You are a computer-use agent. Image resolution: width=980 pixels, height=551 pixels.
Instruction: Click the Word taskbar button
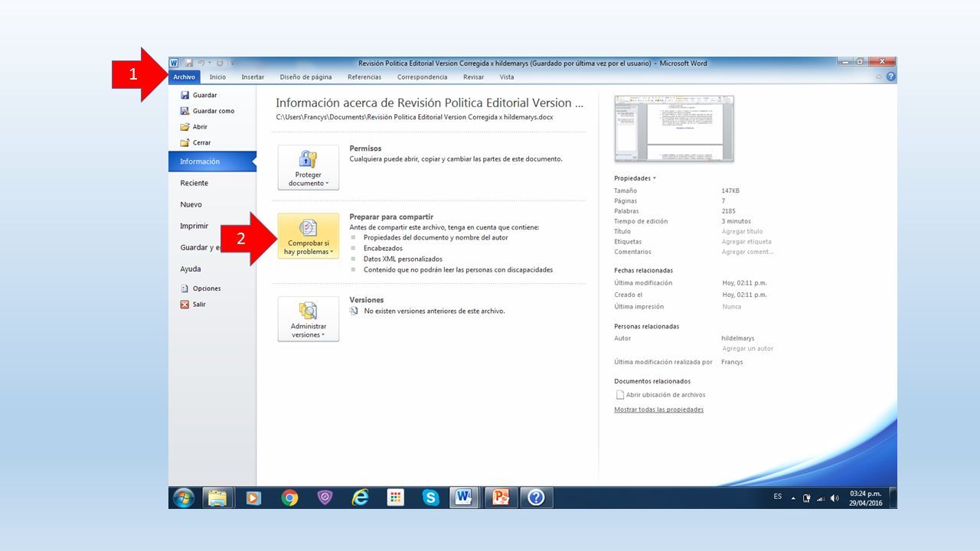[464, 498]
